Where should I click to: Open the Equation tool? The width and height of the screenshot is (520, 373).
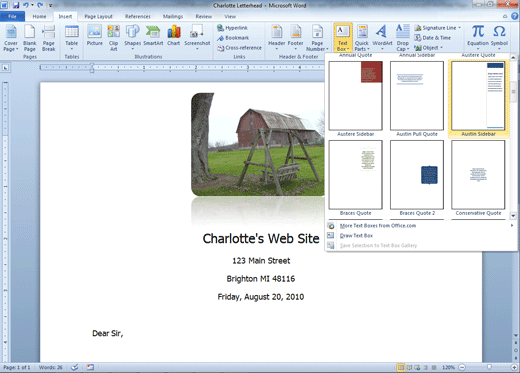[x=478, y=37]
